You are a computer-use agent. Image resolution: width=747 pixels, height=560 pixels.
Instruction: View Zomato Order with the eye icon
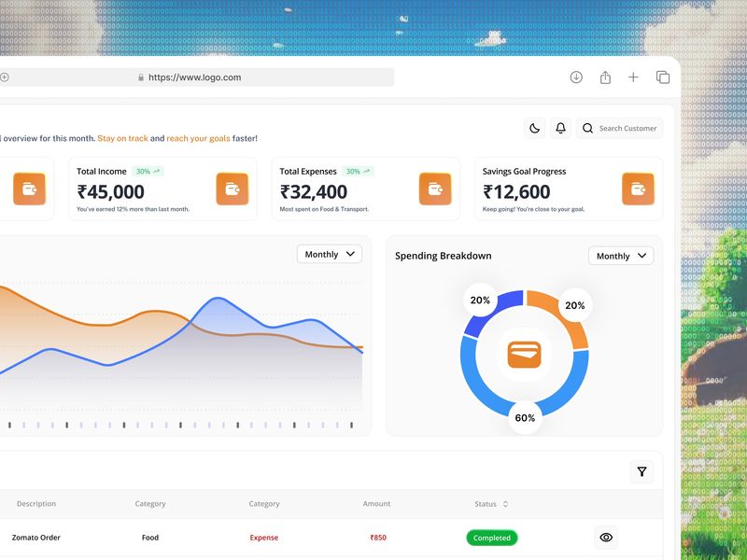click(x=606, y=538)
